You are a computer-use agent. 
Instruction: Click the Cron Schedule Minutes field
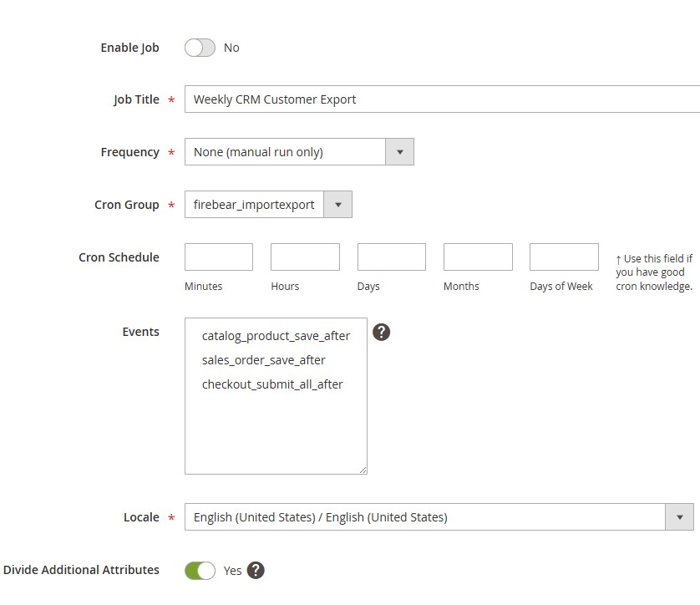218,257
